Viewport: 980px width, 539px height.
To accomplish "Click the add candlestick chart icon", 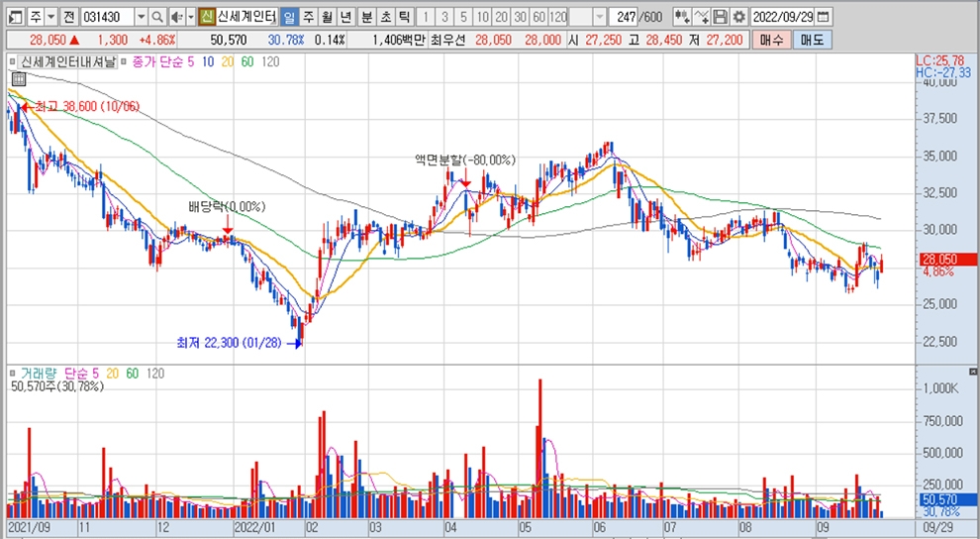I will point(682,16).
